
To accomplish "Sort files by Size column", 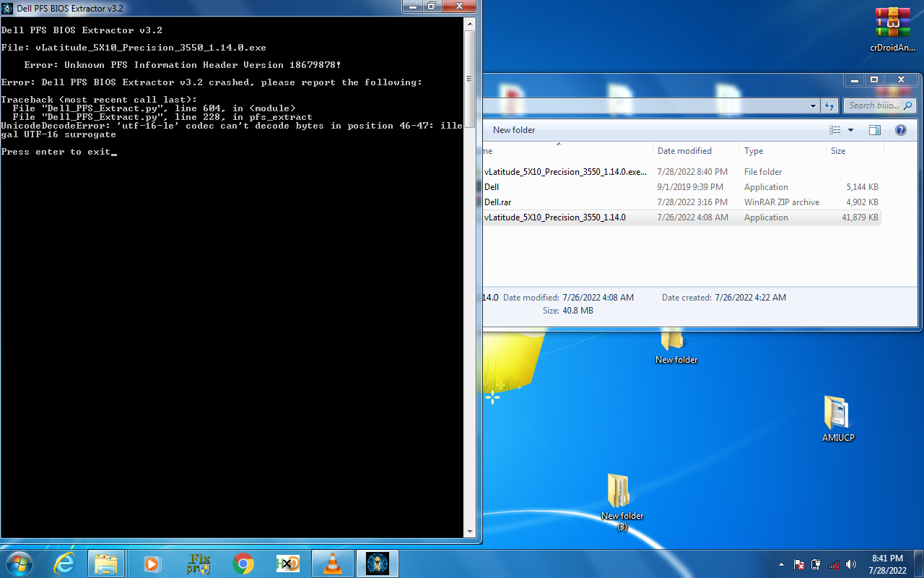I will click(x=855, y=151).
